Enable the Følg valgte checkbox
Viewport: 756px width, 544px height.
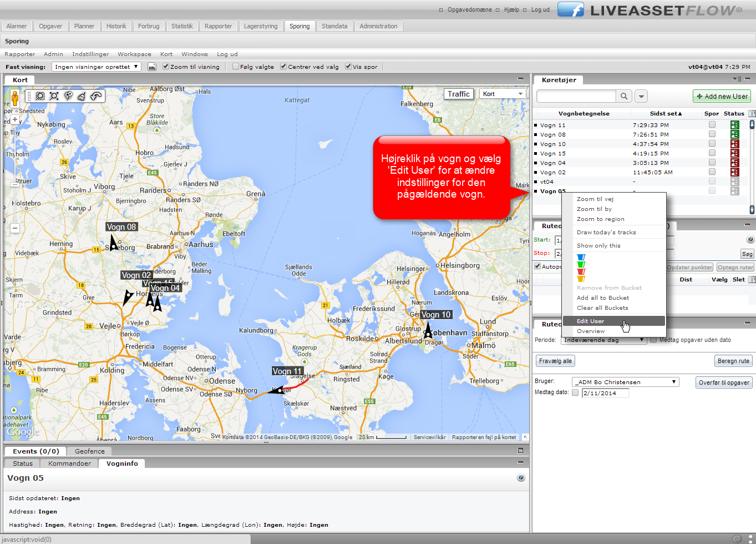236,67
